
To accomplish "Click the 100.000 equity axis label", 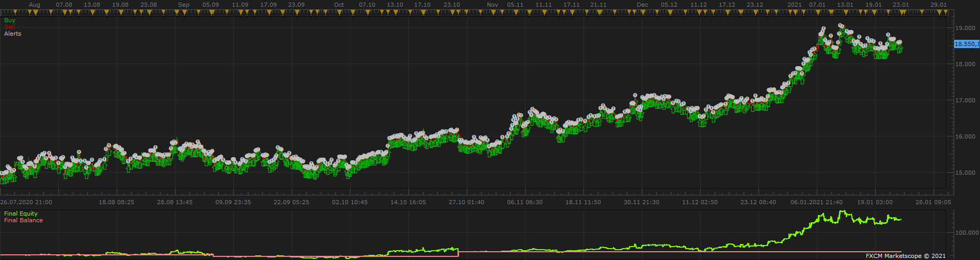I will click(x=967, y=233).
